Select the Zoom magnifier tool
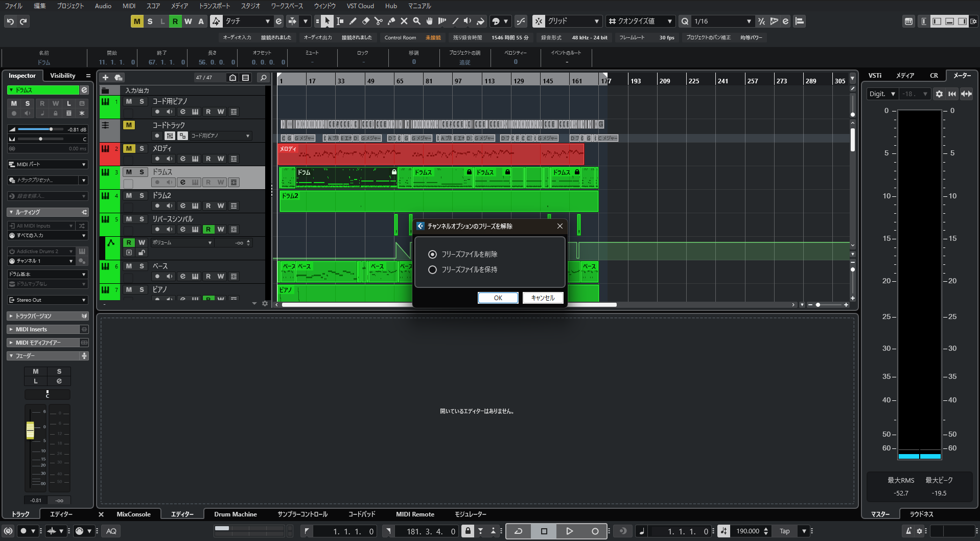Image resolution: width=980 pixels, height=541 pixels. (417, 21)
